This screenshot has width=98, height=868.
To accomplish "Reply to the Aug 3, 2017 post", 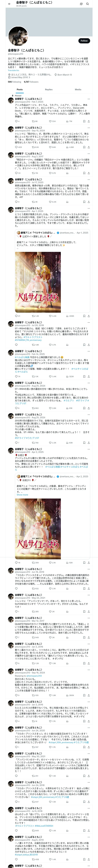I will pos(16,173).
